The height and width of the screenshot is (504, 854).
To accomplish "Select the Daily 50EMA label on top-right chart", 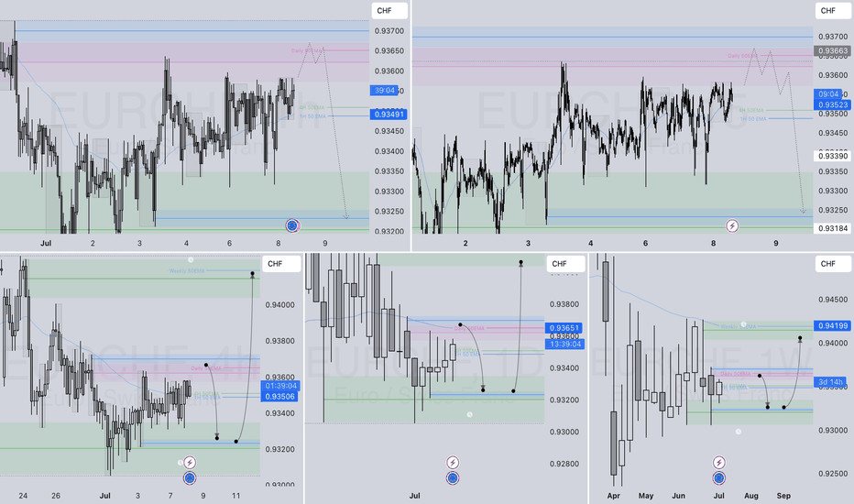I will 742,56.
